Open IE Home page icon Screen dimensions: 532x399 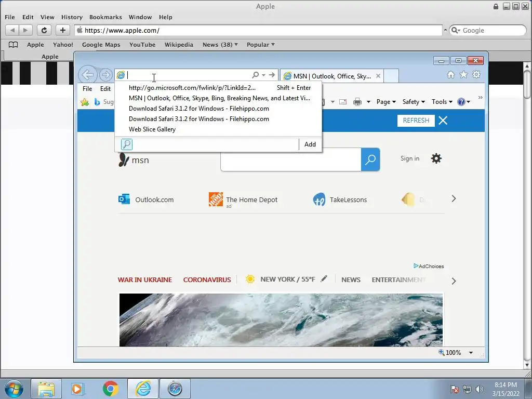[450, 75]
